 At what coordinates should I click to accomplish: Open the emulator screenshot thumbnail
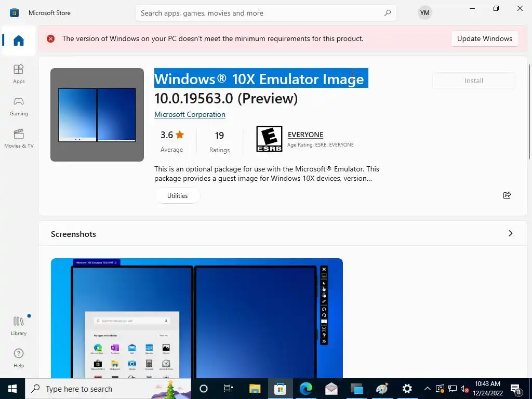tap(197, 318)
